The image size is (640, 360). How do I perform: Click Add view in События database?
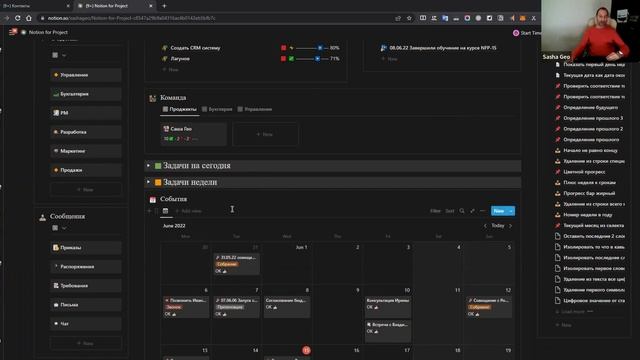[x=188, y=211]
